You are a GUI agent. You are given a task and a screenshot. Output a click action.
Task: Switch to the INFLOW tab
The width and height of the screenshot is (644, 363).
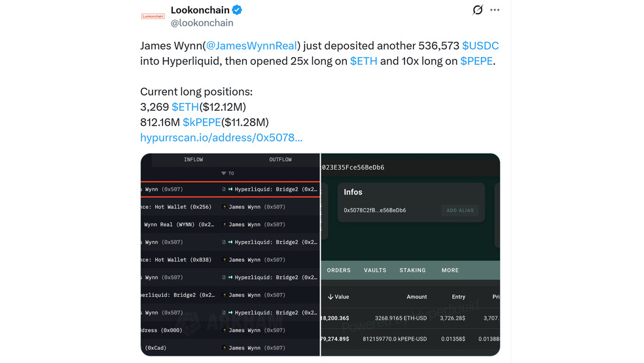pyautogui.click(x=193, y=159)
